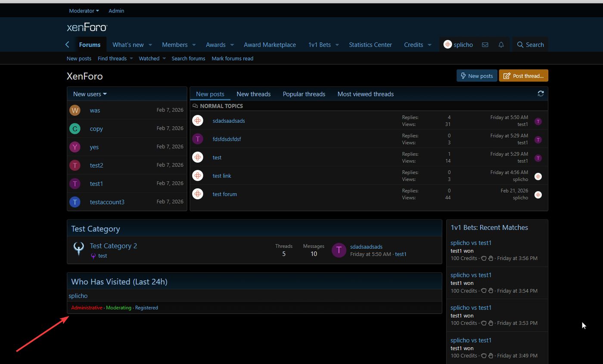Click avatar of new user 'was'
This screenshot has height=364, width=603.
coord(75,110)
